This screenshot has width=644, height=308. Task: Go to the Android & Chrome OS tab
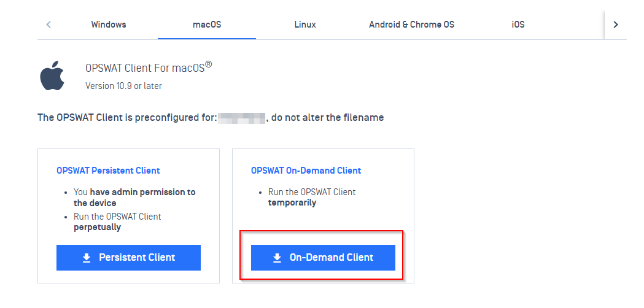tap(411, 25)
